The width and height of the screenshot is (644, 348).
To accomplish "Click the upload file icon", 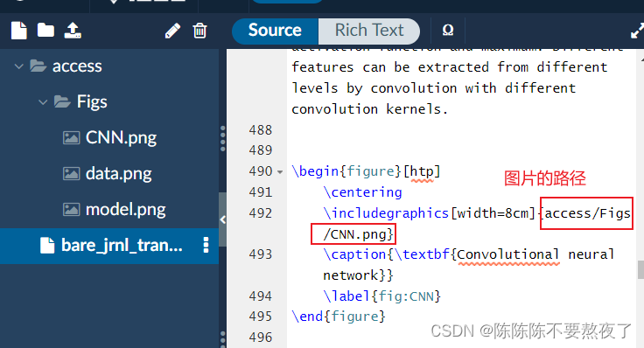I will point(73,31).
